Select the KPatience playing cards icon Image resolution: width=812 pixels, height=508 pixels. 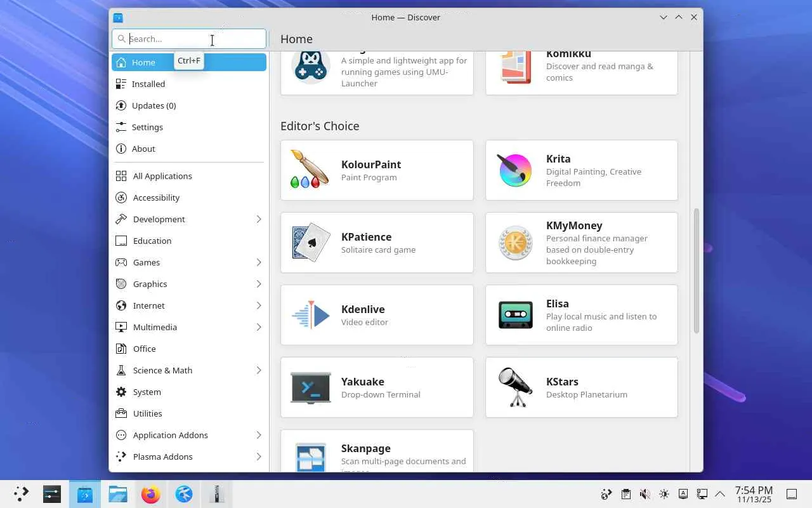(x=310, y=242)
